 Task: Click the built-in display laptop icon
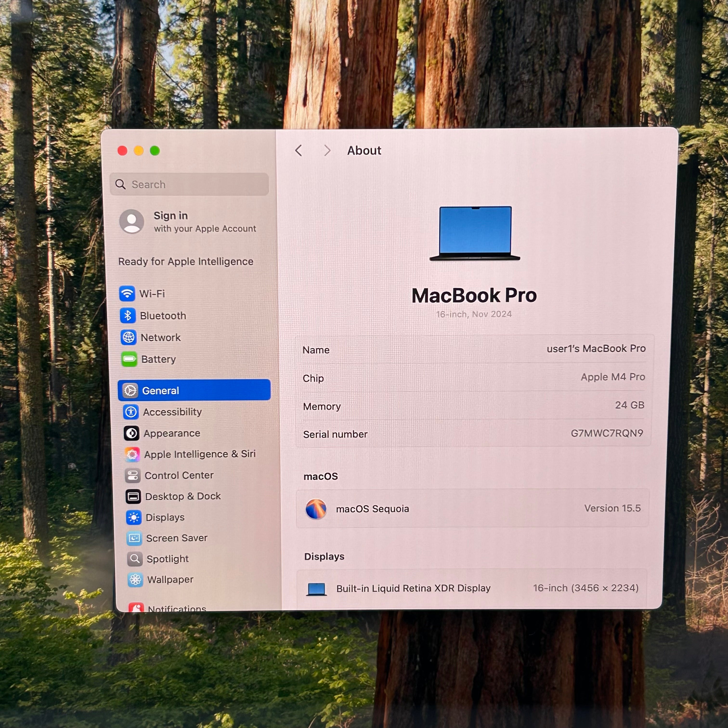(317, 589)
